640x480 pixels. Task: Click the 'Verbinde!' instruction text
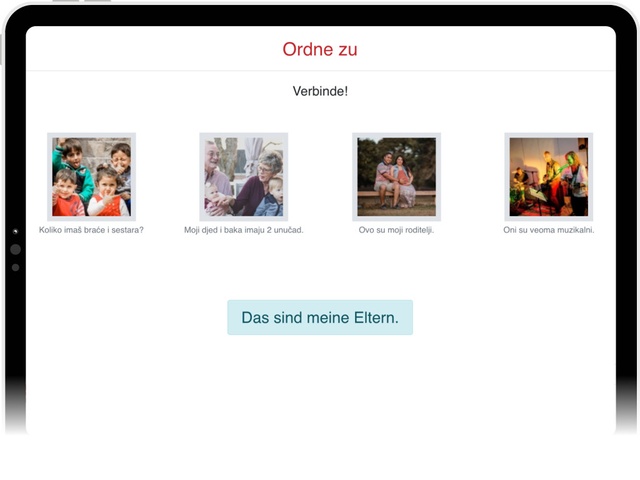point(320,91)
